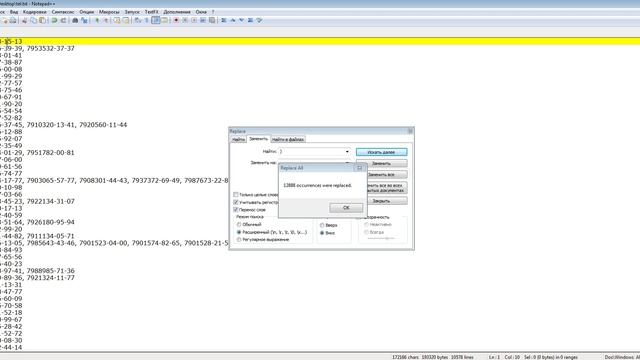Click the Copy toolbar icon
640x360 pixels.
pos(33,20)
